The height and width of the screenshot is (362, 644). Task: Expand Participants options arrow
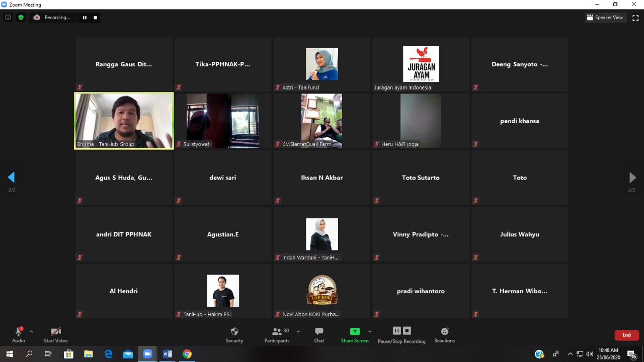pyautogui.click(x=298, y=332)
